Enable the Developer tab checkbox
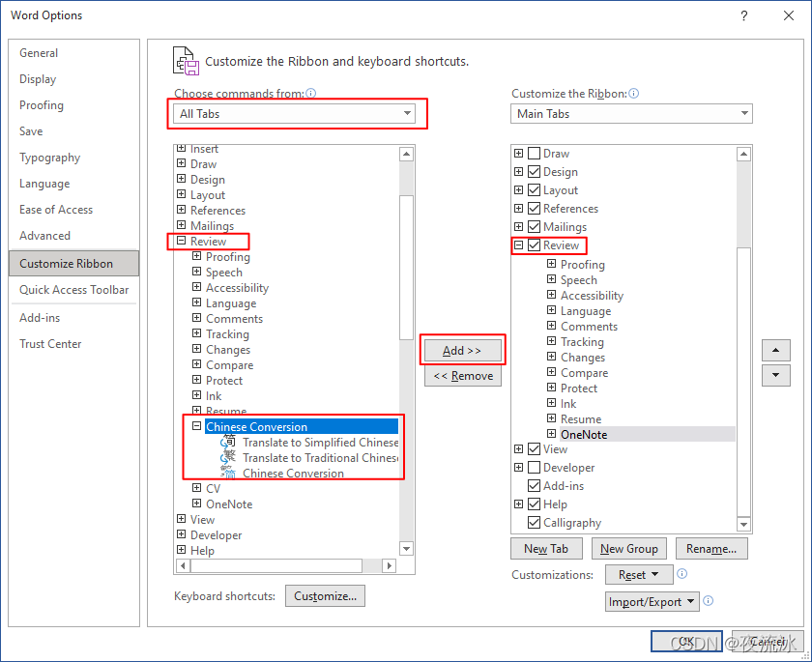Image resolution: width=812 pixels, height=662 pixels. pyautogui.click(x=534, y=468)
